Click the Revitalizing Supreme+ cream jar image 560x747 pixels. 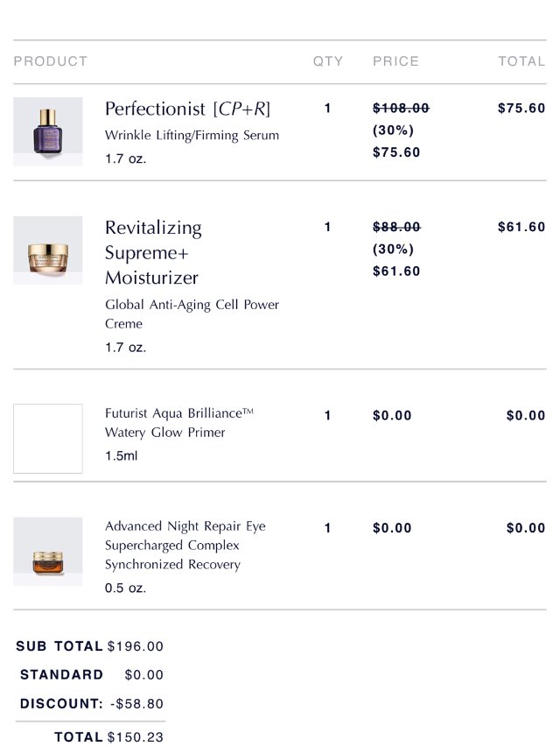(47, 250)
